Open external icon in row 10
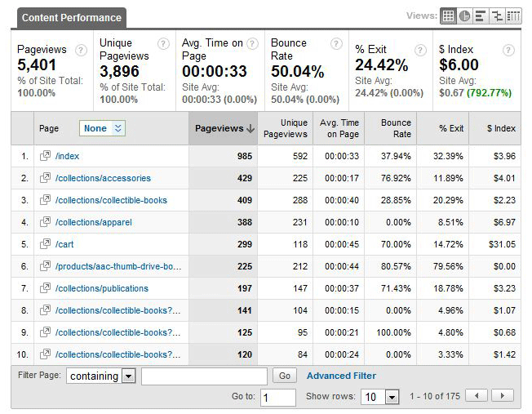The height and width of the screenshot is (414, 532). [45, 354]
